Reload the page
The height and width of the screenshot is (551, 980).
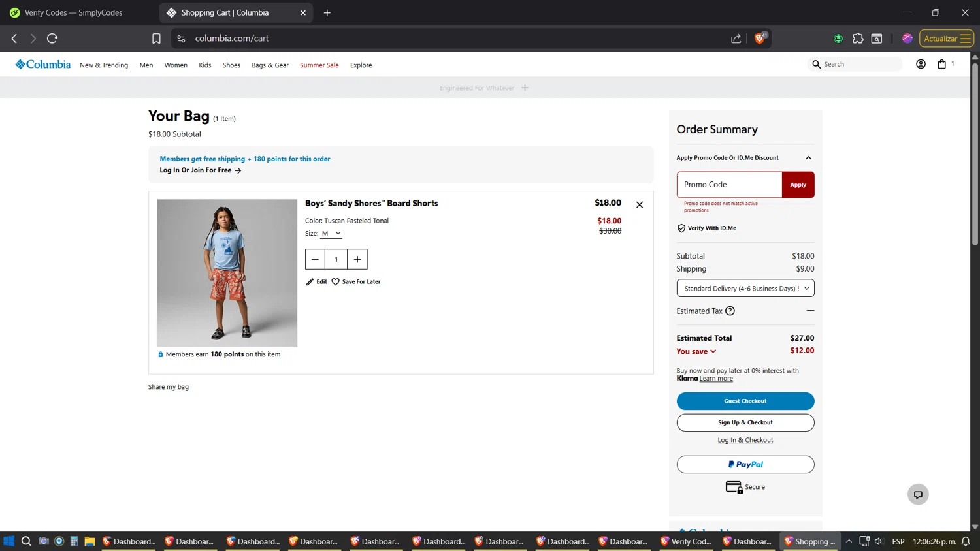tap(52, 39)
